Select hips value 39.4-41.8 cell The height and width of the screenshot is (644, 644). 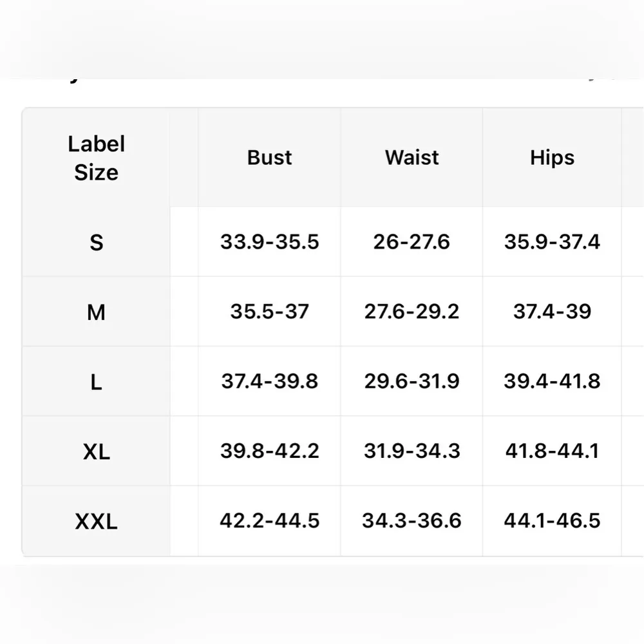tap(552, 381)
